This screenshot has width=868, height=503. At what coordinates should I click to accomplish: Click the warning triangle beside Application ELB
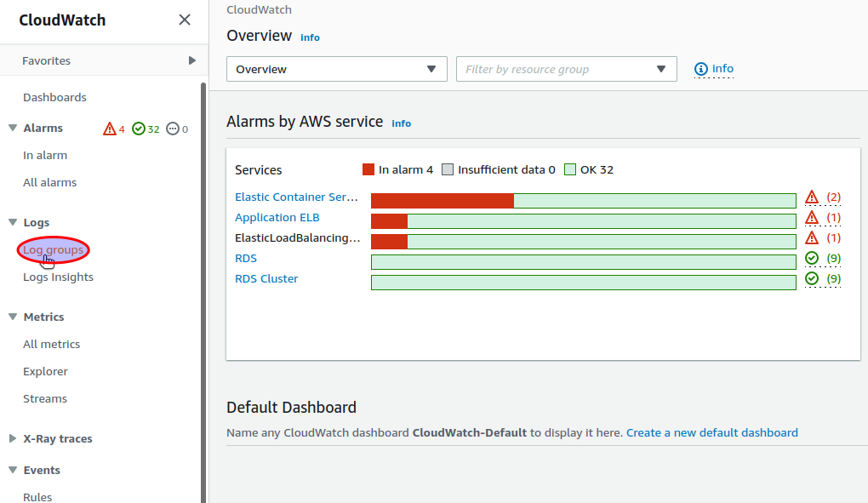(811, 217)
